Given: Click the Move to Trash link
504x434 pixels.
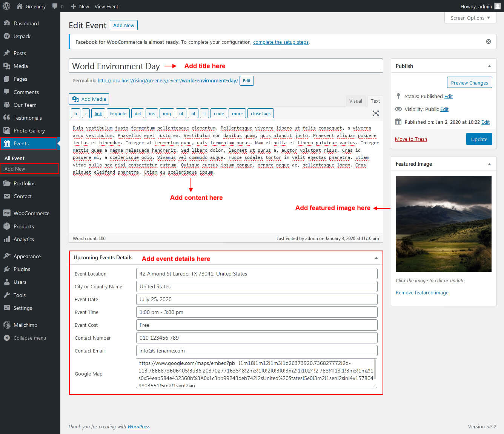Looking at the screenshot, I should click(411, 139).
